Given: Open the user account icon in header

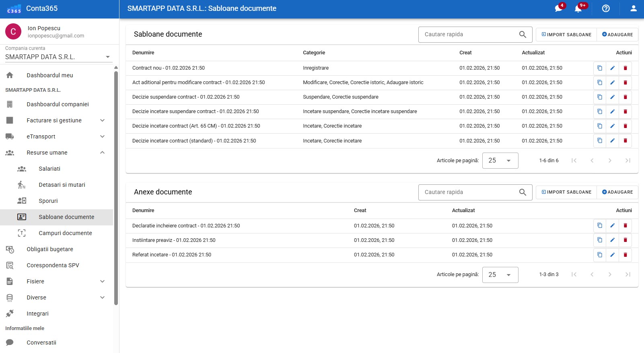Looking at the screenshot, I should click(634, 8).
